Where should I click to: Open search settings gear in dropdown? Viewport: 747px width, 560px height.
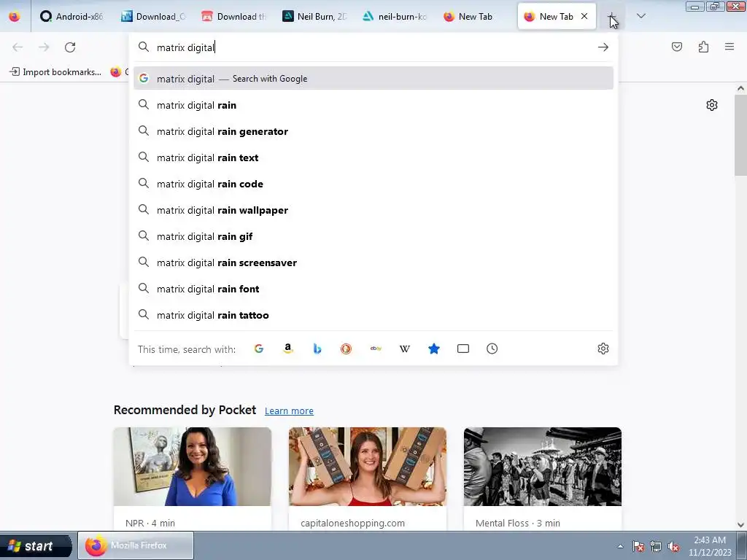point(603,349)
